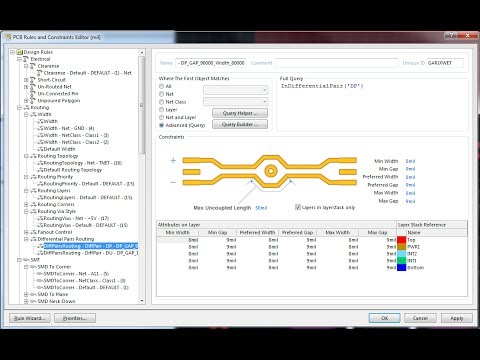This screenshot has width=480, height=360.
Task: Click the Differential Pairs Routing category icon
Action: pos(33,239)
